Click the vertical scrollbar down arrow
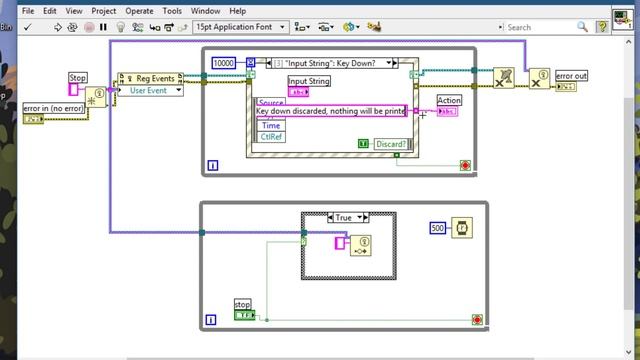 (x=628, y=352)
